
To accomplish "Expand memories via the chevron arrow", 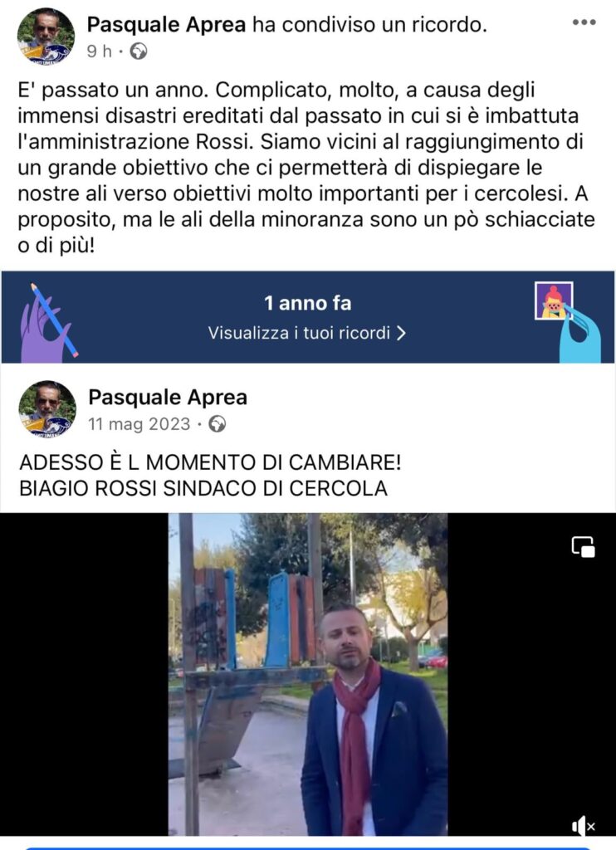I will pos(401,333).
